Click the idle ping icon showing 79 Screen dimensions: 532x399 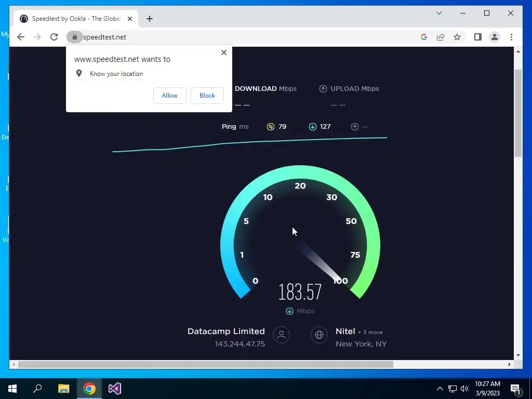(x=270, y=127)
